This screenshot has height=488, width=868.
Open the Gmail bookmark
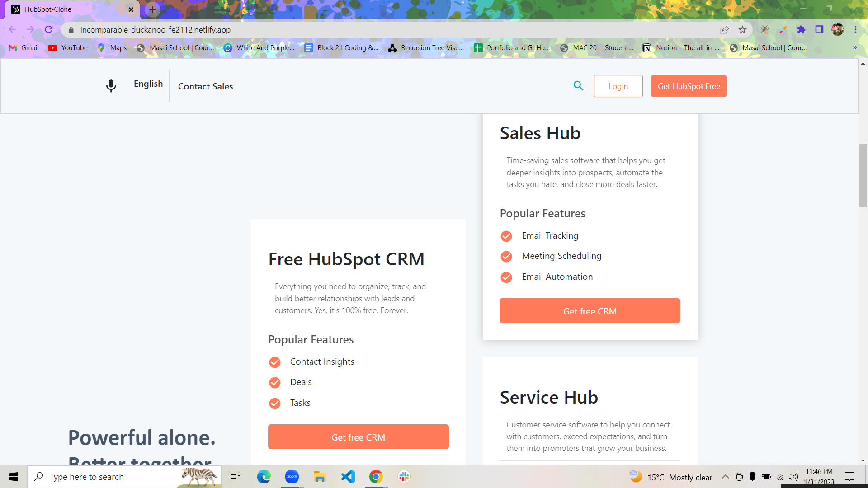point(24,48)
